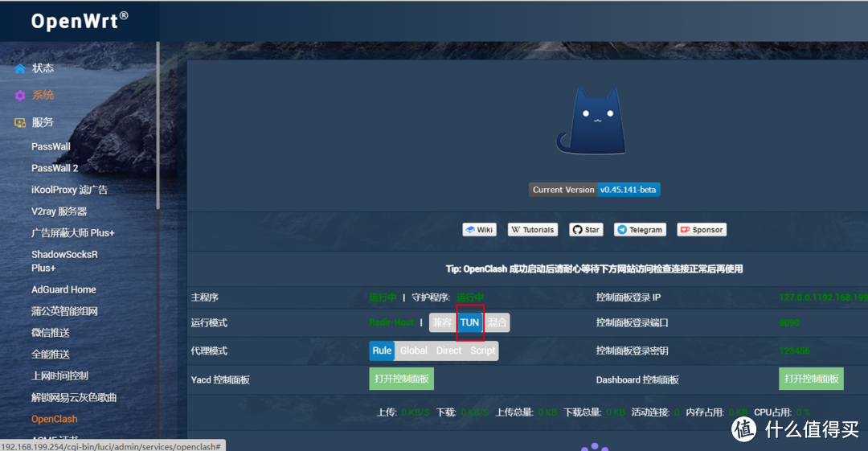The image size is (868, 451).
Task: Open the 状态 menu
Action: pos(43,68)
